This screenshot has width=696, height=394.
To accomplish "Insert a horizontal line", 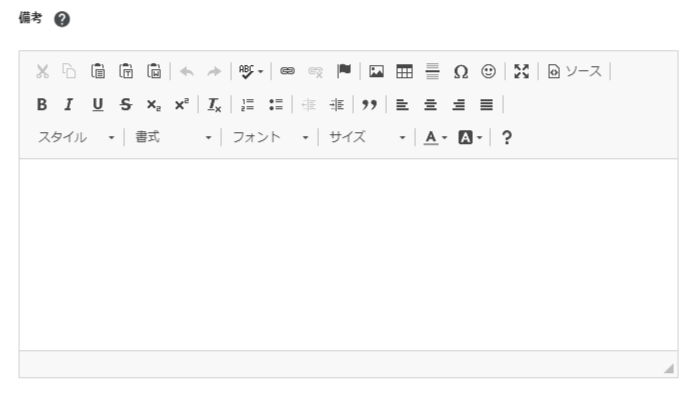I will tap(432, 71).
